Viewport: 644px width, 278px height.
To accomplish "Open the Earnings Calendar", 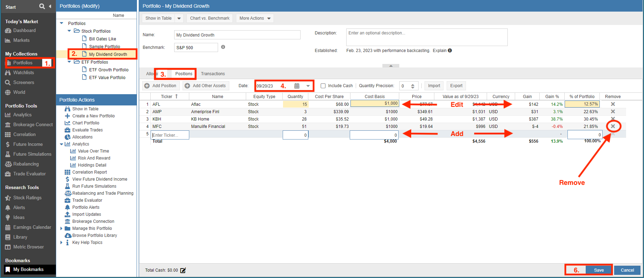I will click(x=32, y=227).
